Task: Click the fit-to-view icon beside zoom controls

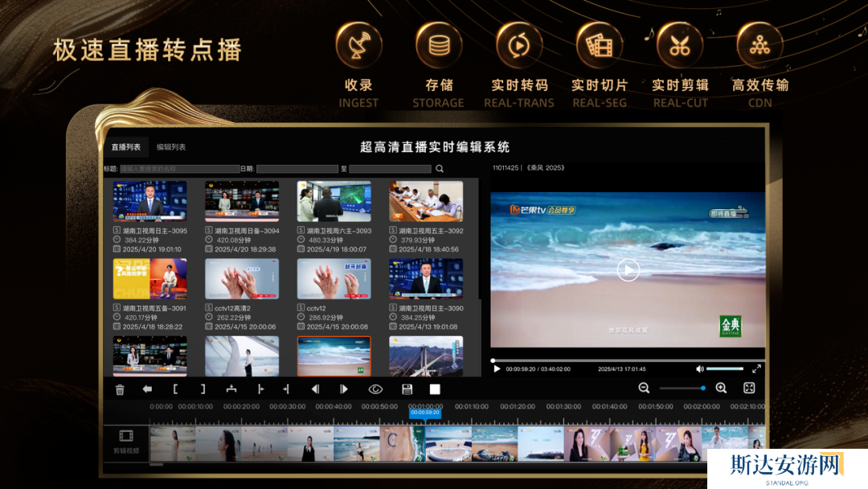Action: (x=749, y=388)
